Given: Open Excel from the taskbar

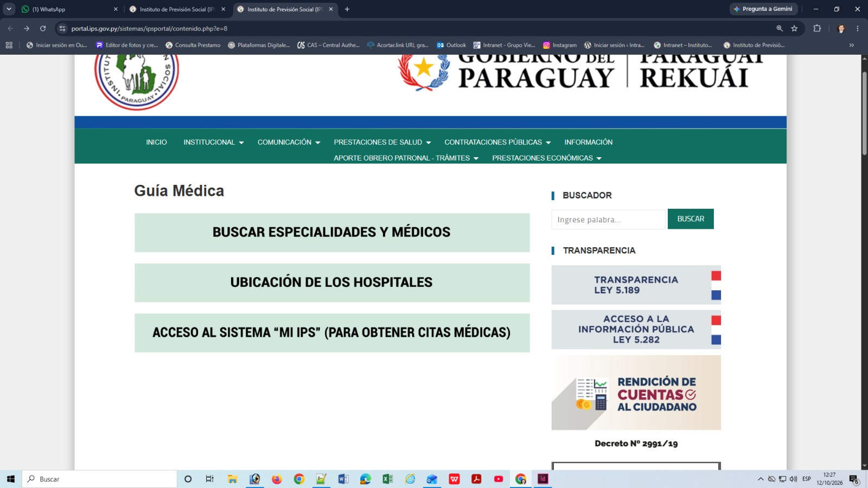Looking at the screenshot, I should point(387,479).
